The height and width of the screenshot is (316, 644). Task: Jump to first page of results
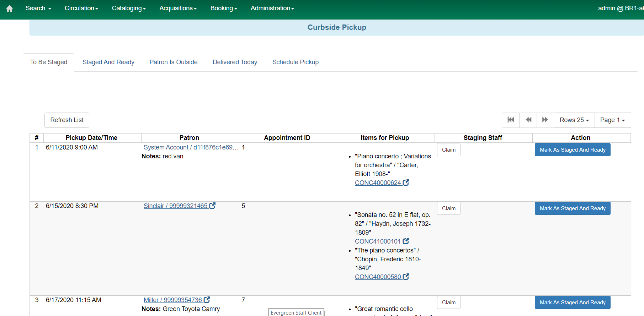pyautogui.click(x=511, y=120)
